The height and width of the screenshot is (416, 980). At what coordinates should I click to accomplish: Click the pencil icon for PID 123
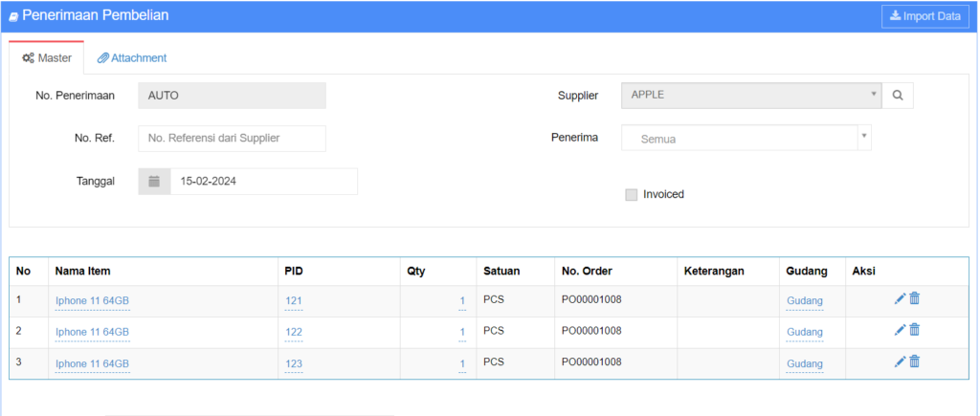point(900,361)
